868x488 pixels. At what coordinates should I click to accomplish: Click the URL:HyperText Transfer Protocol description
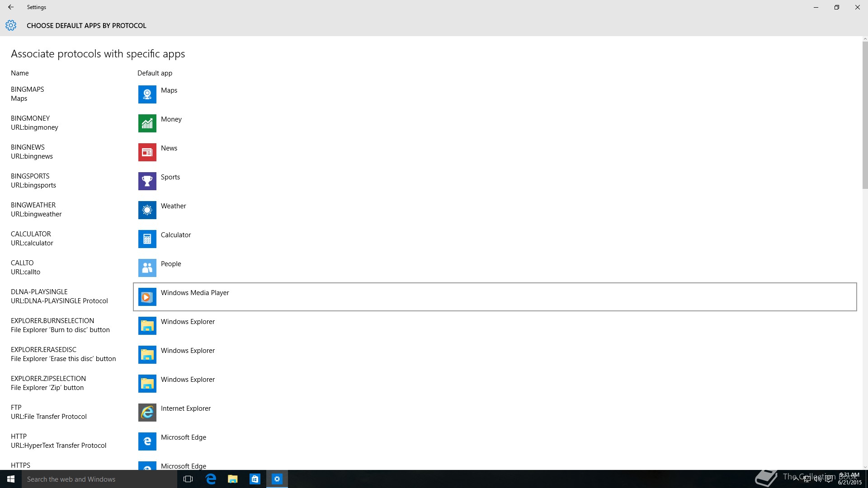pyautogui.click(x=59, y=446)
